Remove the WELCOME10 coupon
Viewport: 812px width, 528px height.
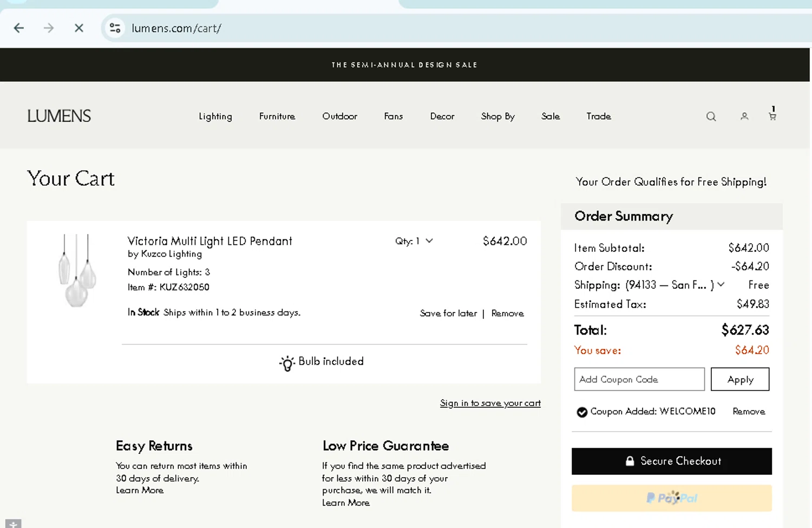[749, 412]
